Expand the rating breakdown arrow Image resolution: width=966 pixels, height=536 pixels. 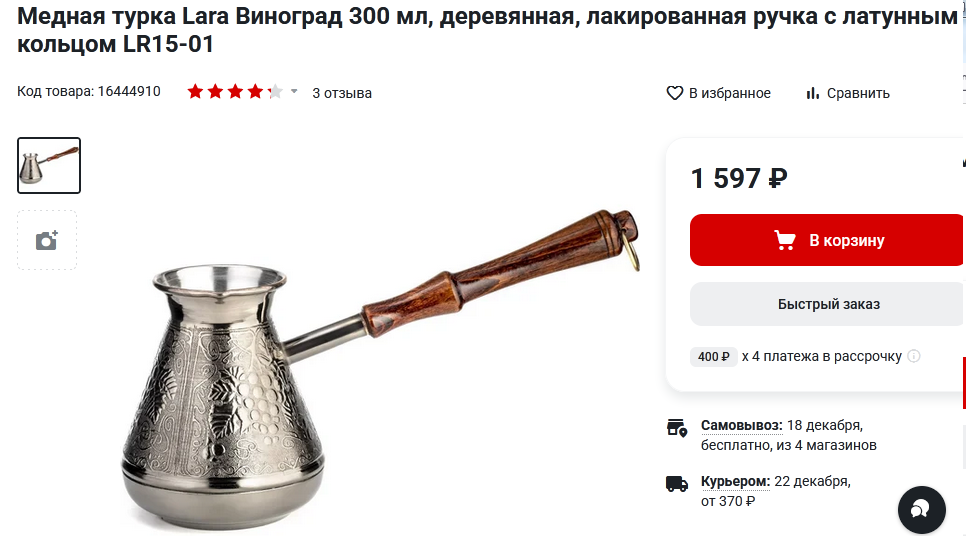pos(294,92)
